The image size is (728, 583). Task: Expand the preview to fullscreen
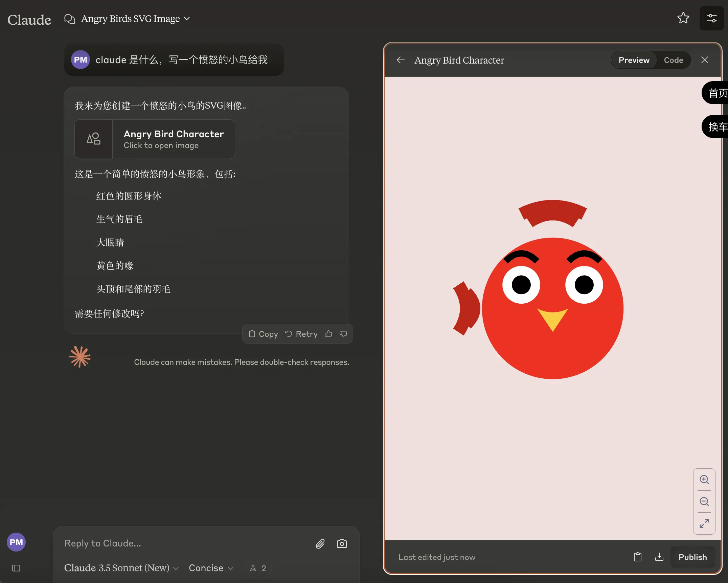704,523
